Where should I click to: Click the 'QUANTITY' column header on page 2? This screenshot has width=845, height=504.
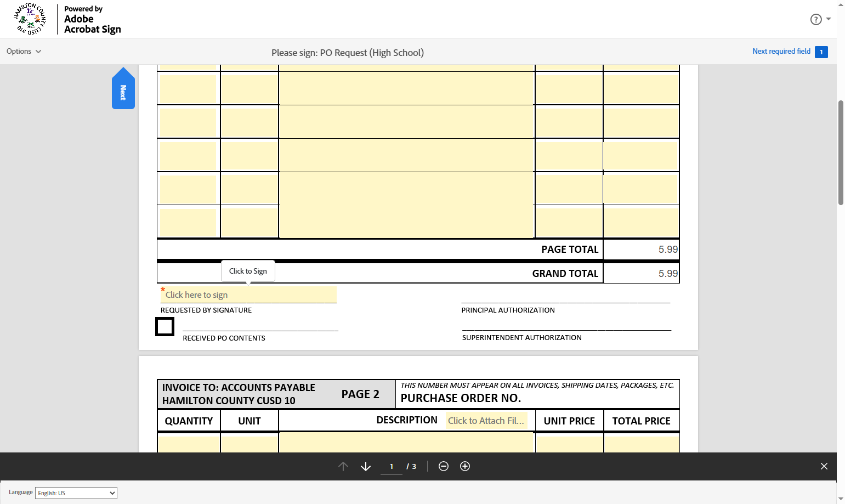pos(189,421)
